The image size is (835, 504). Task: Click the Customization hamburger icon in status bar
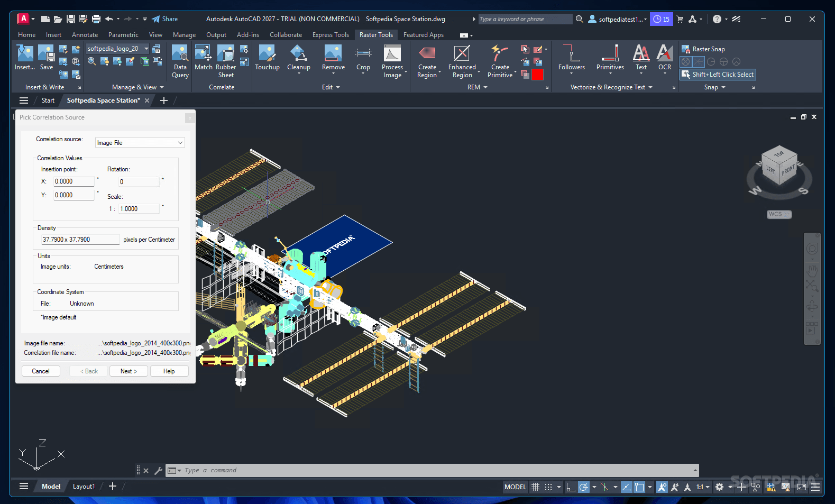(x=815, y=487)
